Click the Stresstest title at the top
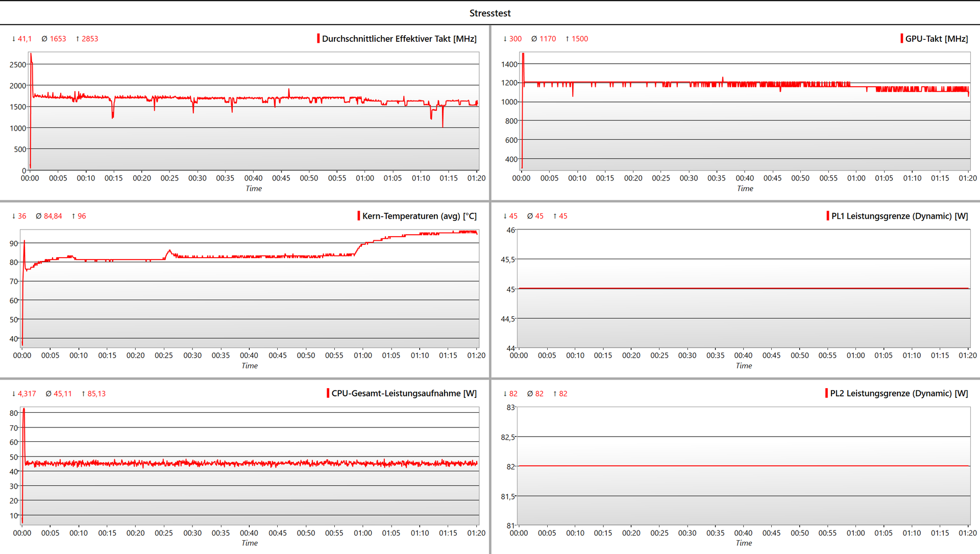Image resolution: width=980 pixels, height=554 pixels. click(489, 13)
